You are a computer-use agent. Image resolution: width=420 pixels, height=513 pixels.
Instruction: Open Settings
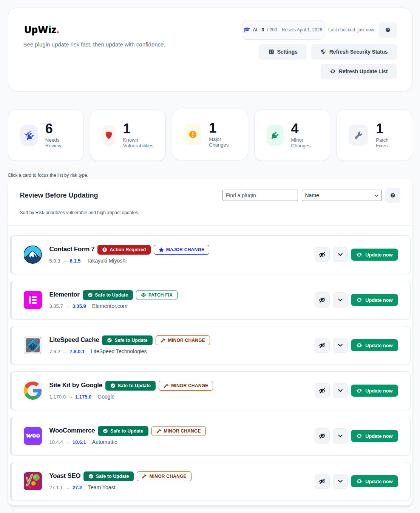point(283,52)
